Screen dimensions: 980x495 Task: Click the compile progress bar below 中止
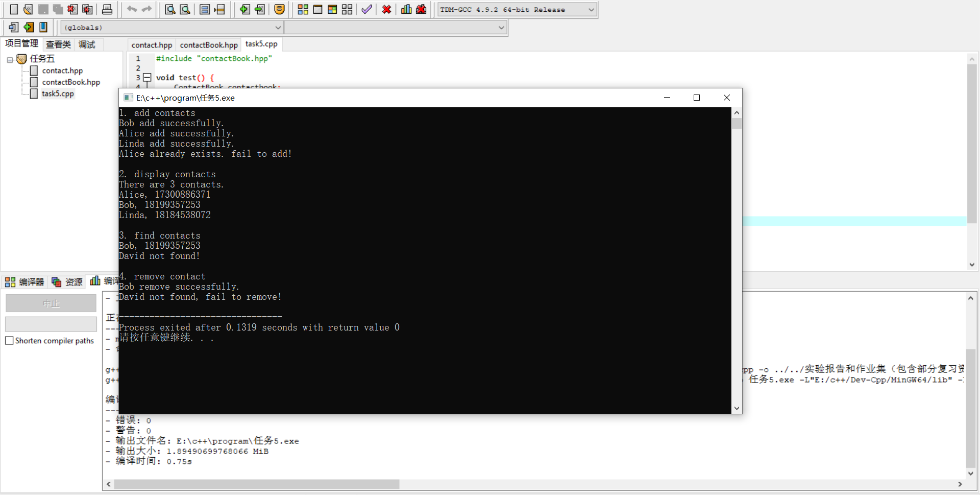pyautogui.click(x=51, y=324)
